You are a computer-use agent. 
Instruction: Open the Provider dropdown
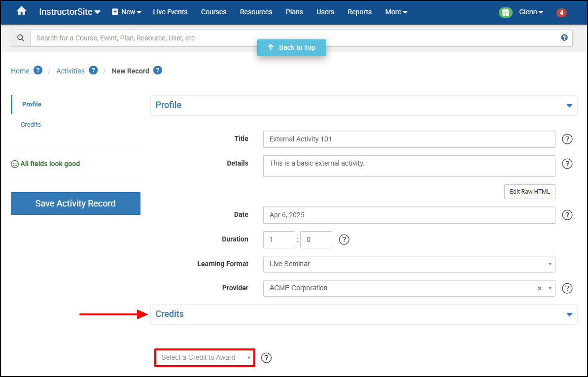tap(409, 288)
